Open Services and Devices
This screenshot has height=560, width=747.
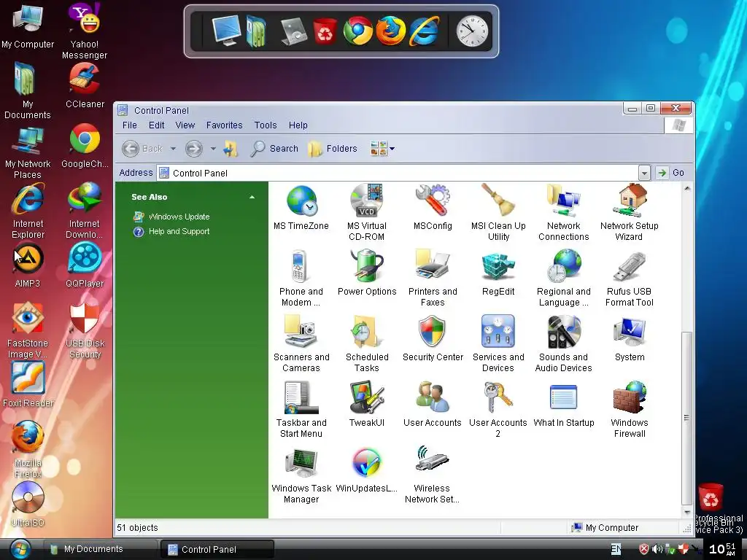coord(498,344)
